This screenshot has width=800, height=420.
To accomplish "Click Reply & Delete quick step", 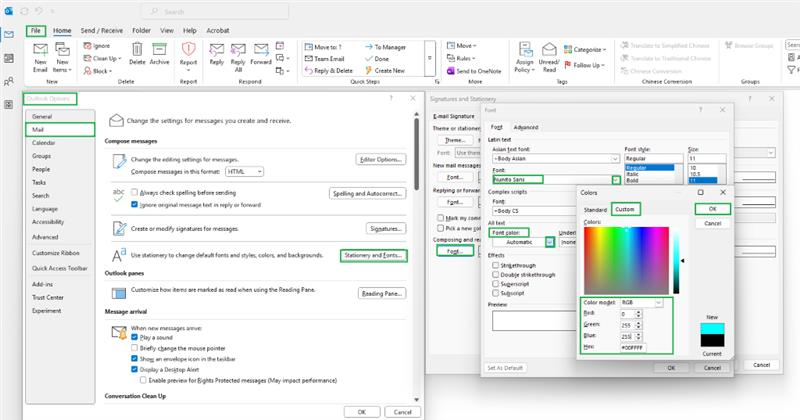I will tap(329, 71).
